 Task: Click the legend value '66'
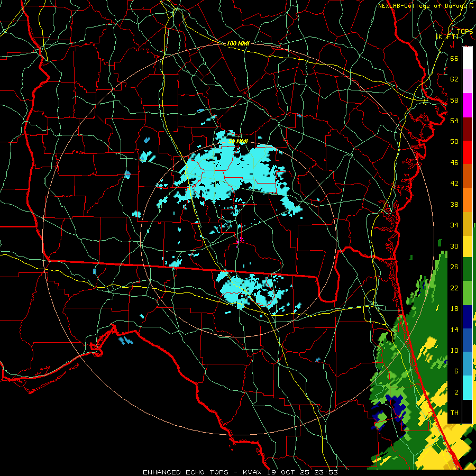(454, 58)
